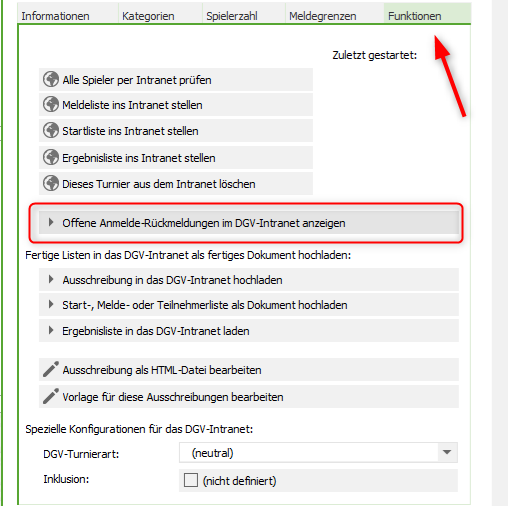Expand Offene Anmelde-Rückmeldungen triangle
The height and width of the screenshot is (506, 508).
point(51,222)
